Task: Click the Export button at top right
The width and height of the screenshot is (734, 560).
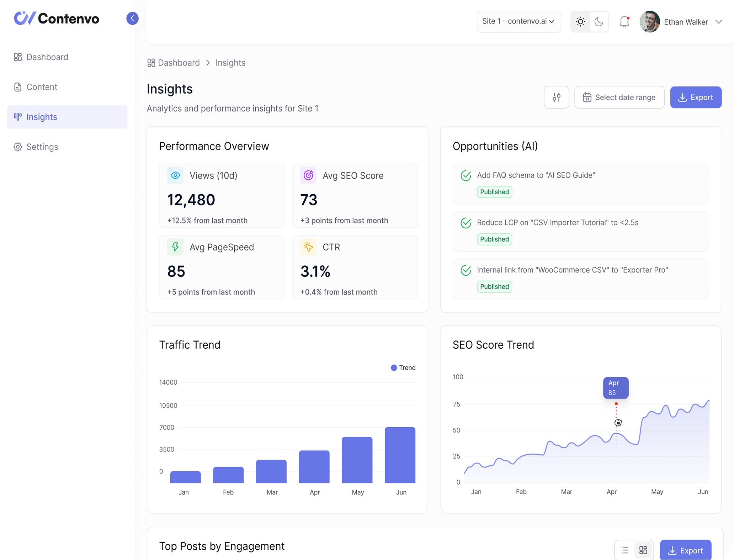Action: [x=695, y=97]
